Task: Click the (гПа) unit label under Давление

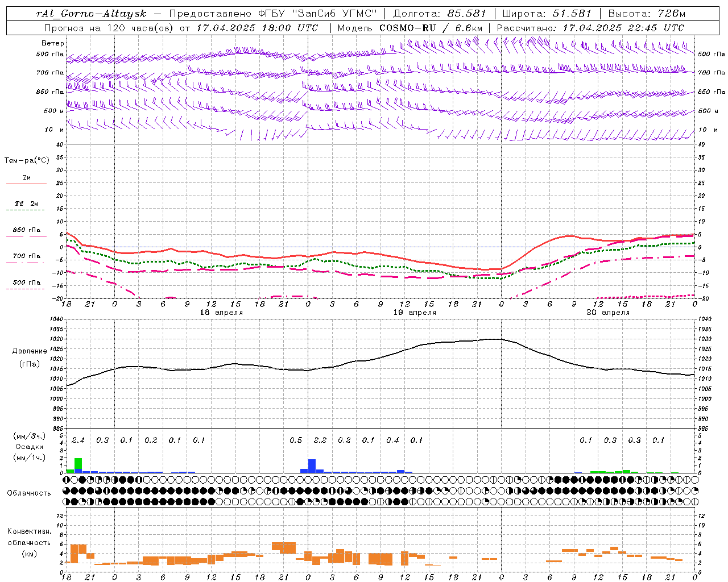Action: (30, 364)
